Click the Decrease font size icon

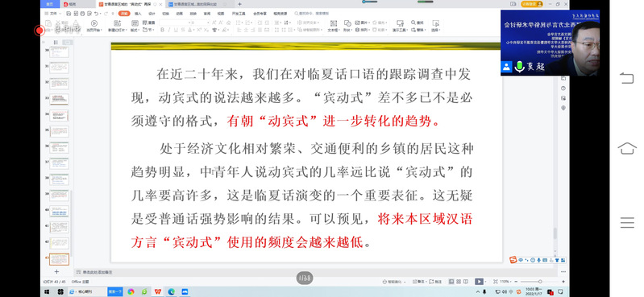coord(222,23)
